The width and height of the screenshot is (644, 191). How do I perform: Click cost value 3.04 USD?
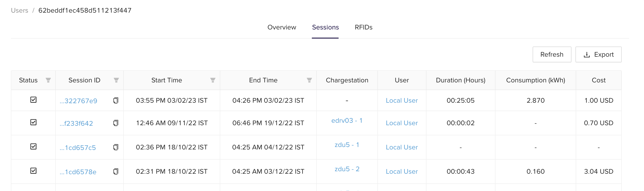pyautogui.click(x=598, y=171)
